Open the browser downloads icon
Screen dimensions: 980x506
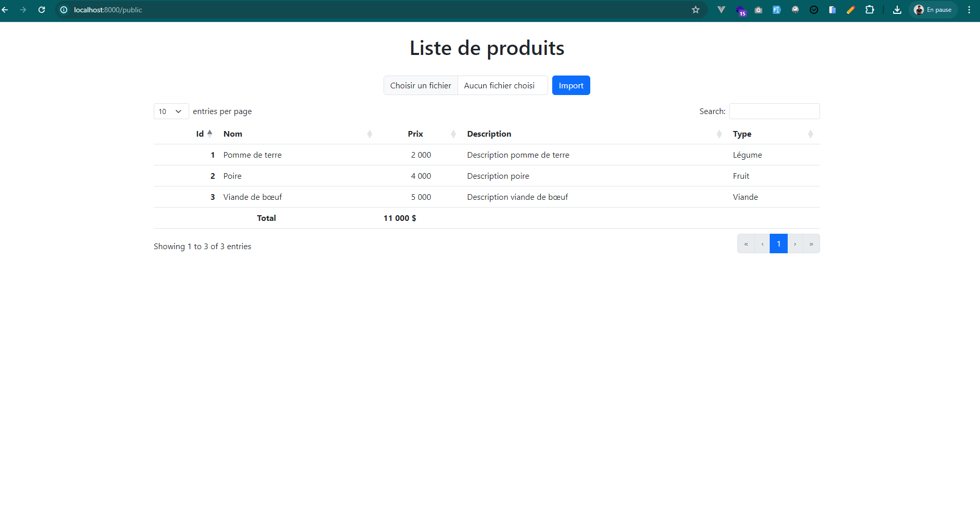coord(897,10)
